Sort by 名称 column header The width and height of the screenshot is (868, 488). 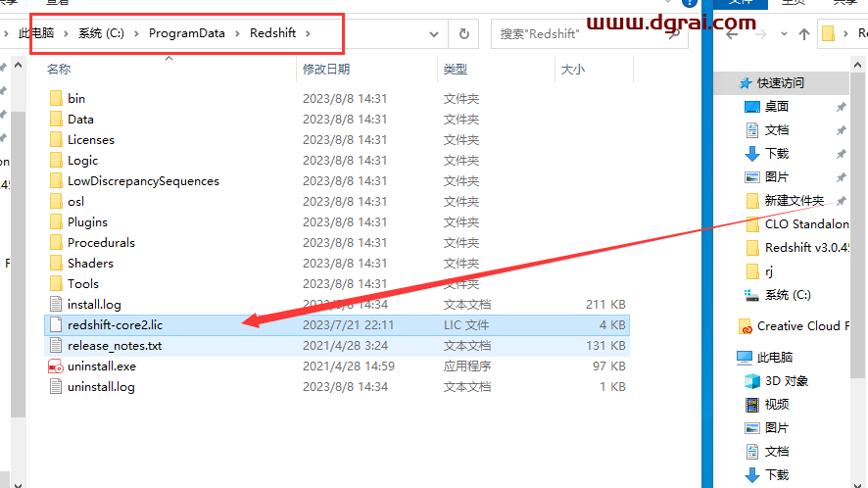(x=59, y=70)
